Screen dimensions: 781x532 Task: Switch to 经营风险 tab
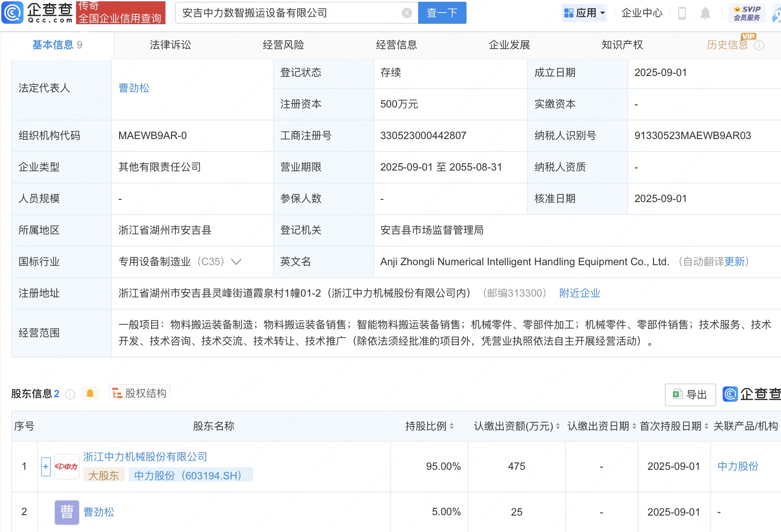tap(283, 45)
